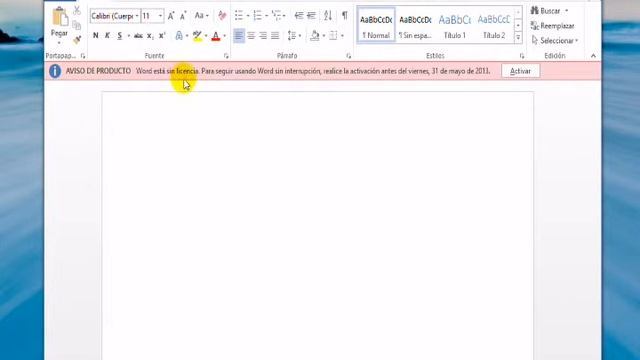Image resolution: width=640 pixels, height=360 pixels.
Task: Toggle superscript formatting
Action: tap(162, 36)
